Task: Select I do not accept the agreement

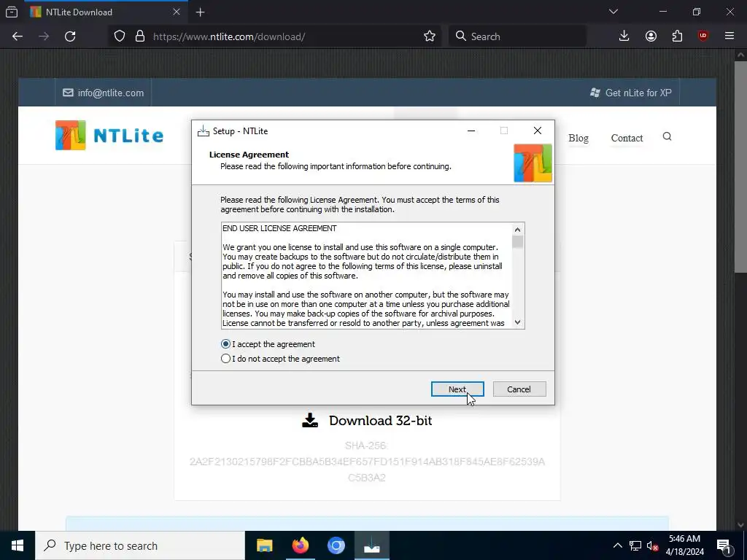Action: coord(280,359)
